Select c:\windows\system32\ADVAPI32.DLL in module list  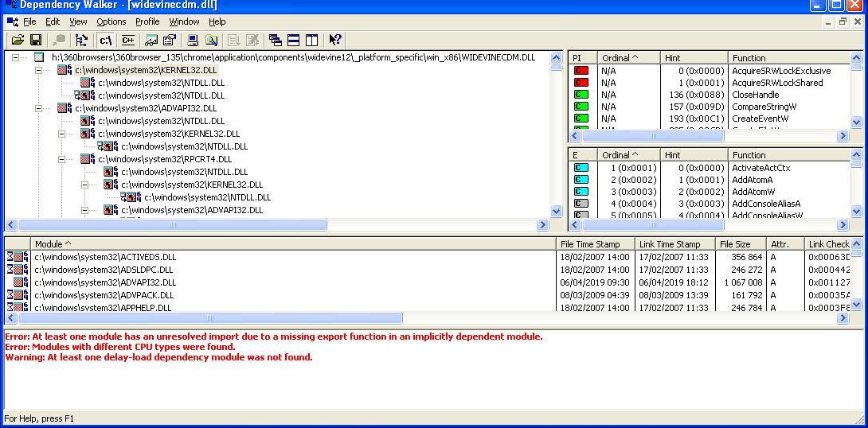coord(105,282)
